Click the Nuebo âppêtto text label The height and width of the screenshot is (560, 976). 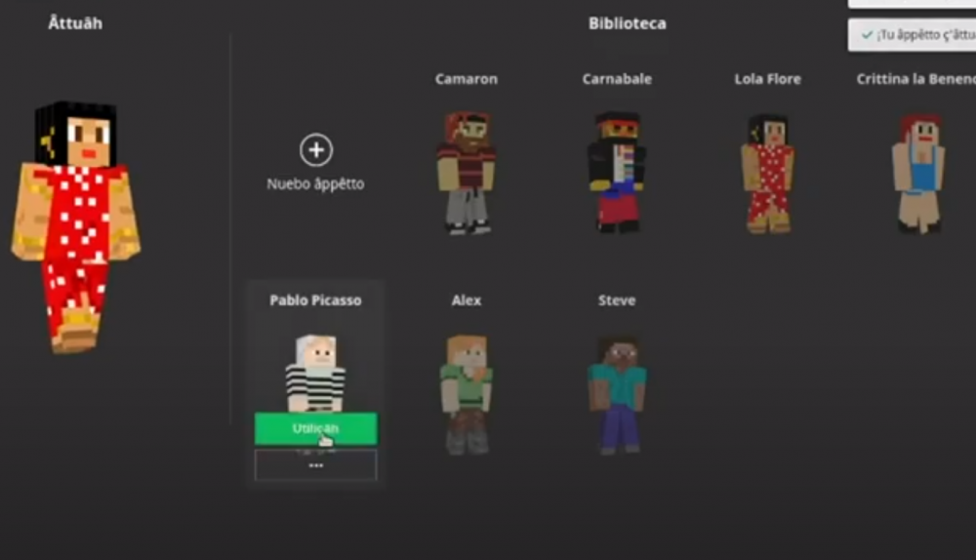tap(315, 183)
